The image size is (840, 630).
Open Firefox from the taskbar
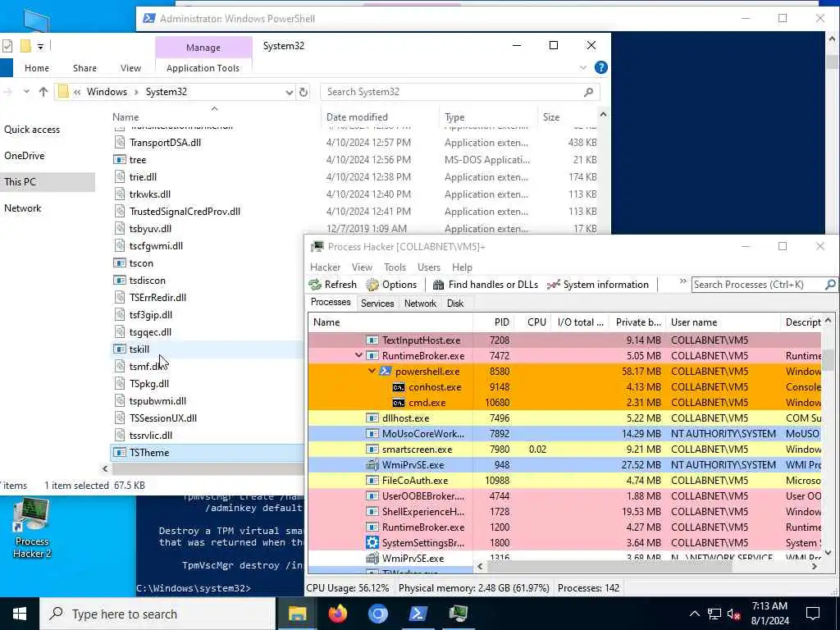[337, 614]
